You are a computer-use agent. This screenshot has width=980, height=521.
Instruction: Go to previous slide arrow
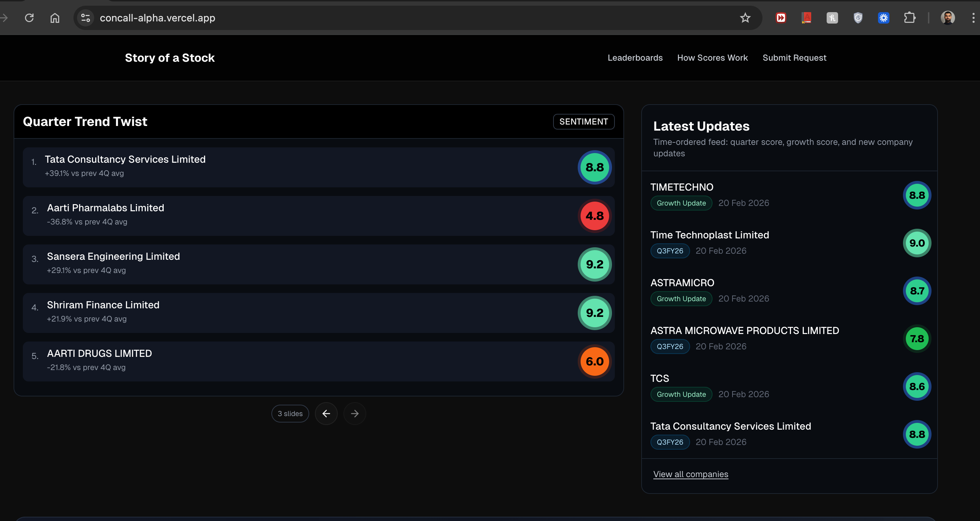326,413
